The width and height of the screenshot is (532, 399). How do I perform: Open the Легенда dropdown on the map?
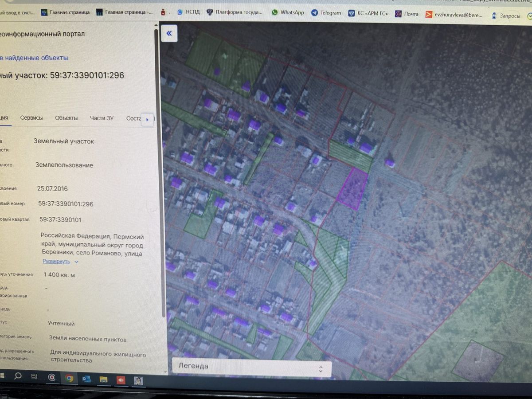click(x=251, y=367)
